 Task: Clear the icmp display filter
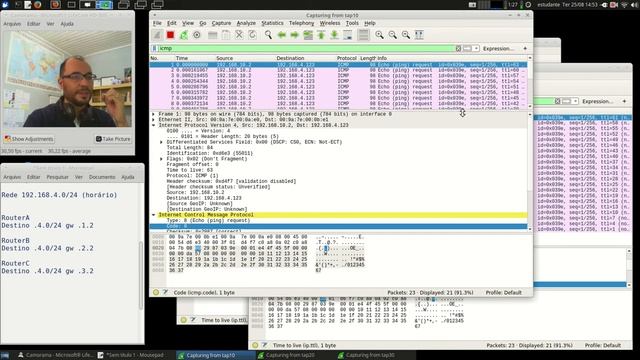point(458,49)
